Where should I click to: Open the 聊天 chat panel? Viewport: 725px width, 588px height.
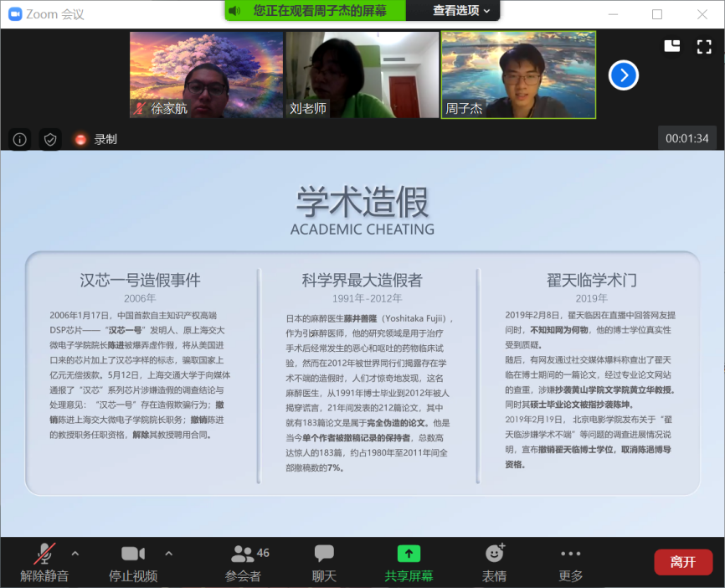[324, 562]
